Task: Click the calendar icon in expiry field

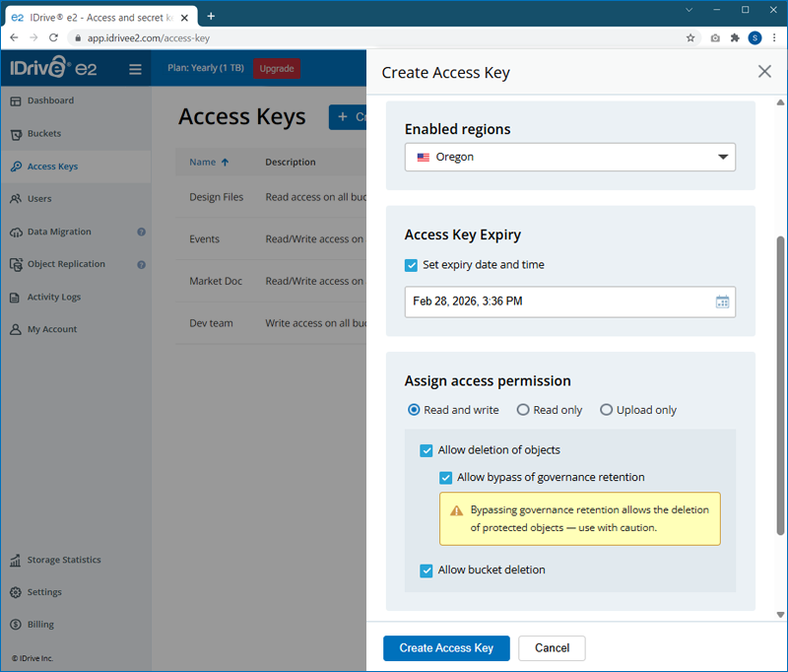Action: 722,302
